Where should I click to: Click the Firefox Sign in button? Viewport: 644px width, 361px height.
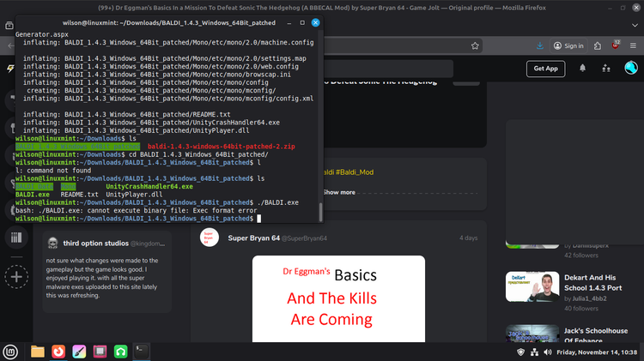point(568,46)
